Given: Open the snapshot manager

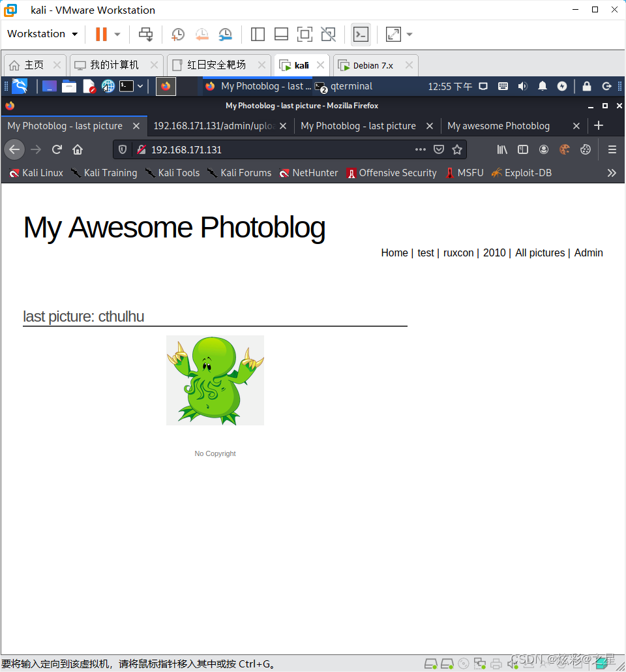Looking at the screenshot, I should [226, 35].
